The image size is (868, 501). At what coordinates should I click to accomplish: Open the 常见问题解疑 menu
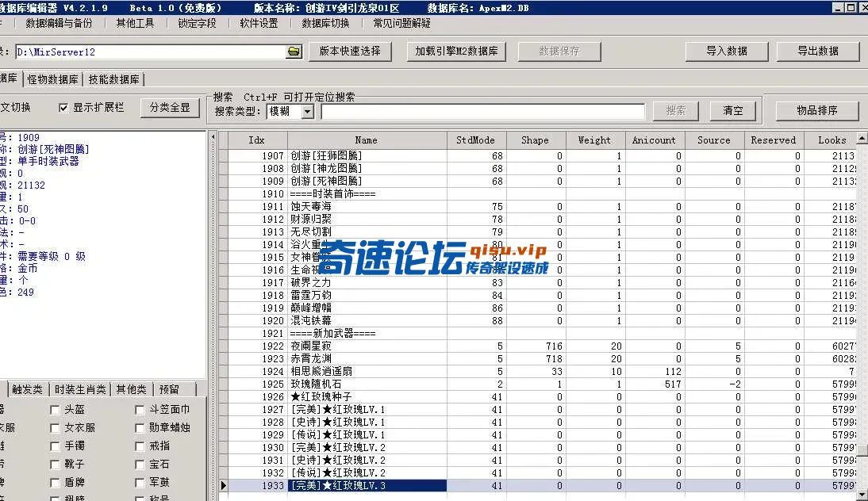pyautogui.click(x=401, y=23)
